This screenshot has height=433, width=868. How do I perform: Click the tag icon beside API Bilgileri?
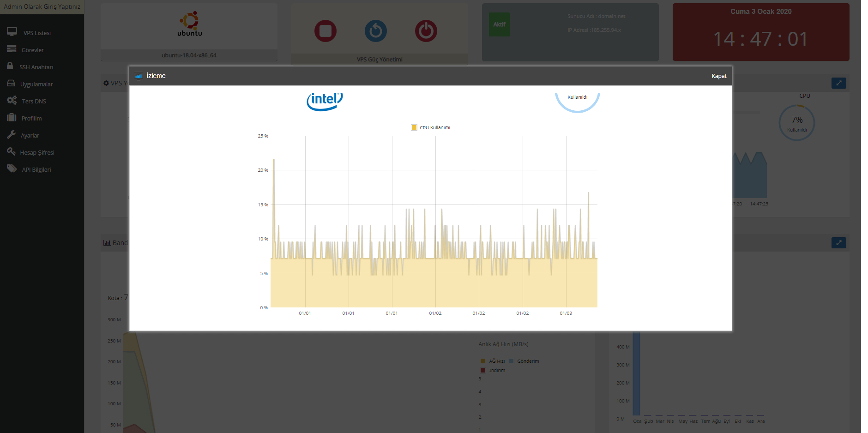coord(12,169)
